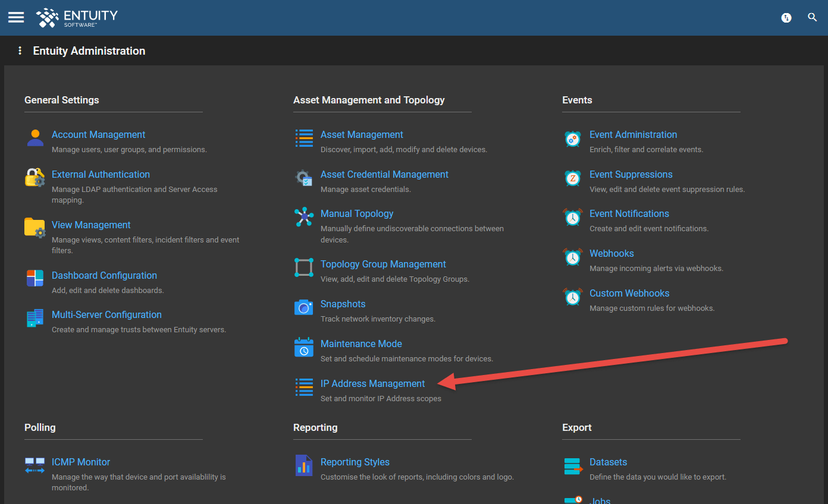Screen dimensions: 828x504
Task: Click the Datasets export icon
Action: tap(573, 466)
